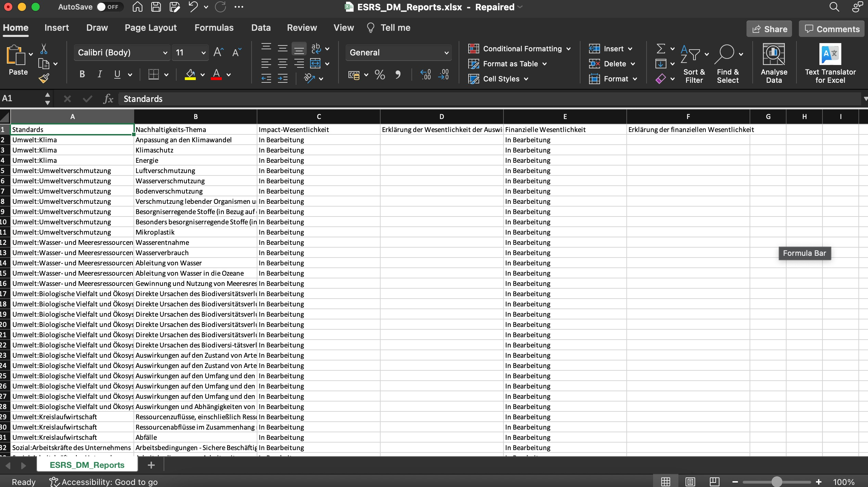Open the Comments pane button
The image size is (868, 487).
[832, 29]
